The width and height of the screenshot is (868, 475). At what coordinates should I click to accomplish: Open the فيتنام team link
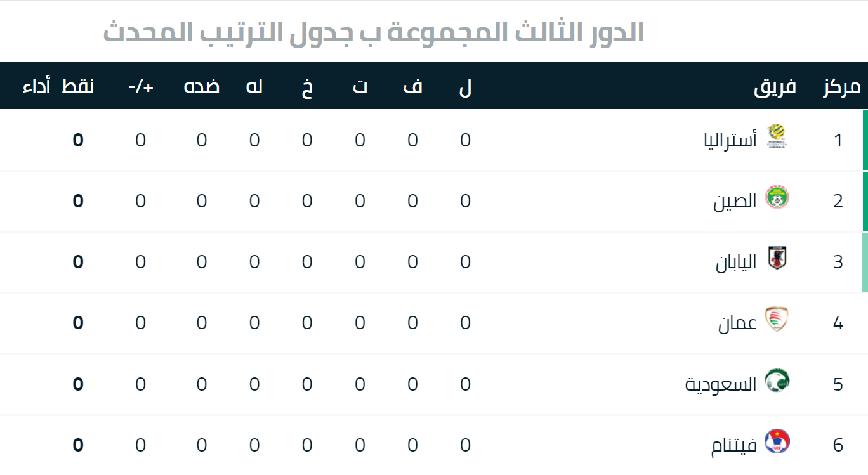coord(734,446)
